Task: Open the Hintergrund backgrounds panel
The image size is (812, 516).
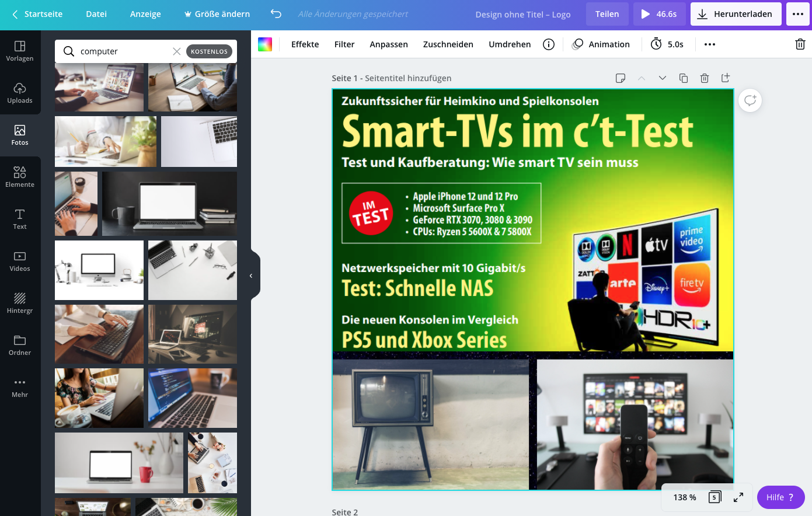Action: coord(20,304)
